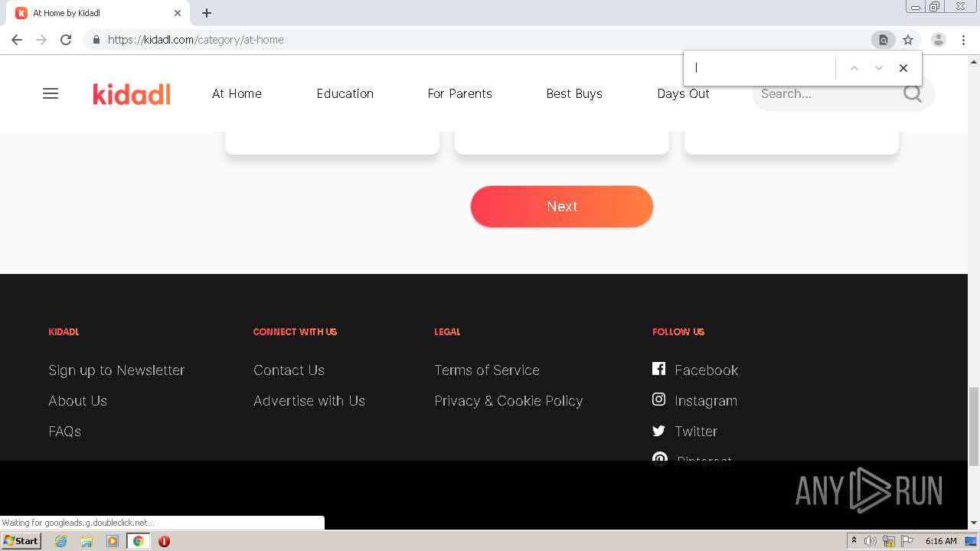Click the find-in-page text field
The width and height of the screenshot is (980, 551).
(762, 68)
